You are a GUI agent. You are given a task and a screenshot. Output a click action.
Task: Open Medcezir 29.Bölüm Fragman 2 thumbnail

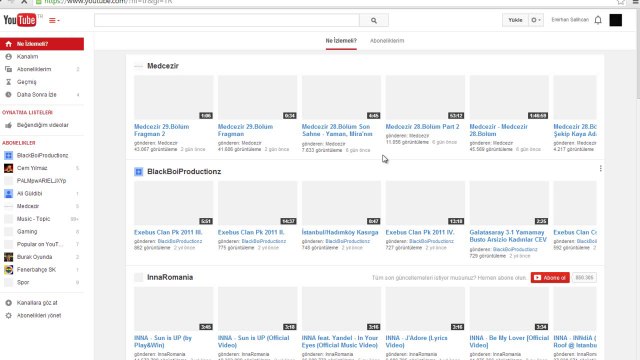pyautogui.click(x=173, y=97)
